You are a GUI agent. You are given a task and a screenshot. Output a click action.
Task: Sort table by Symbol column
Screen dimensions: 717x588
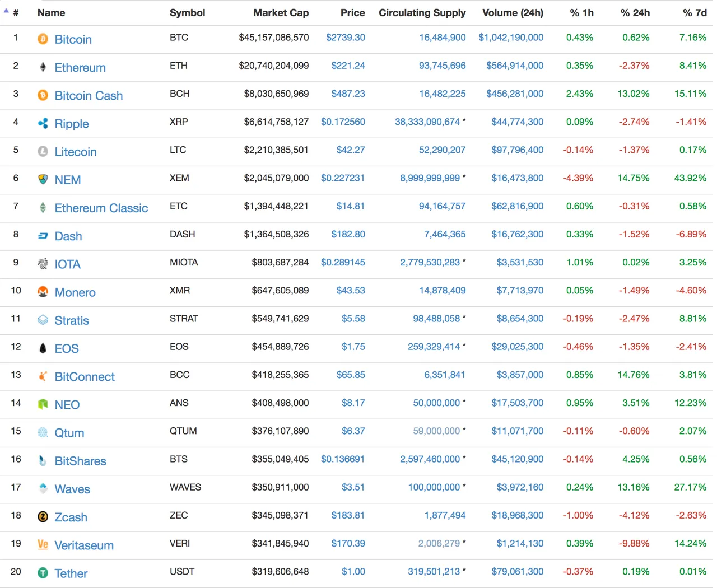click(187, 13)
